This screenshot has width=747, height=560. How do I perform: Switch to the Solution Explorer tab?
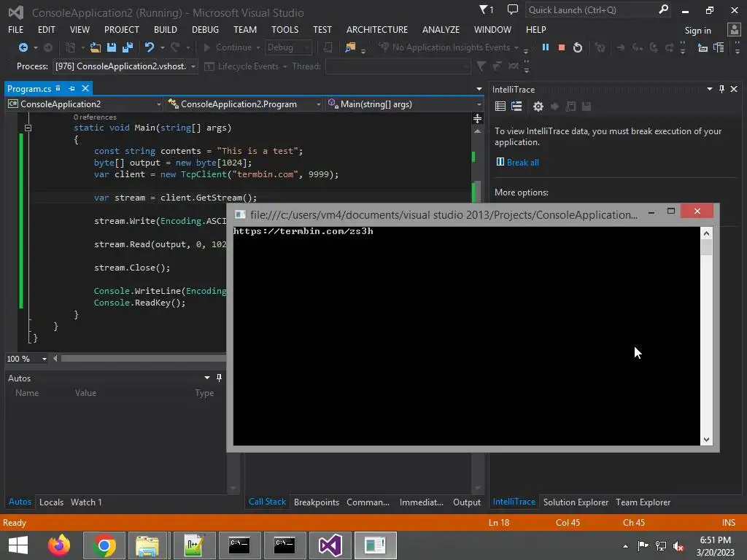tap(576, 502)
